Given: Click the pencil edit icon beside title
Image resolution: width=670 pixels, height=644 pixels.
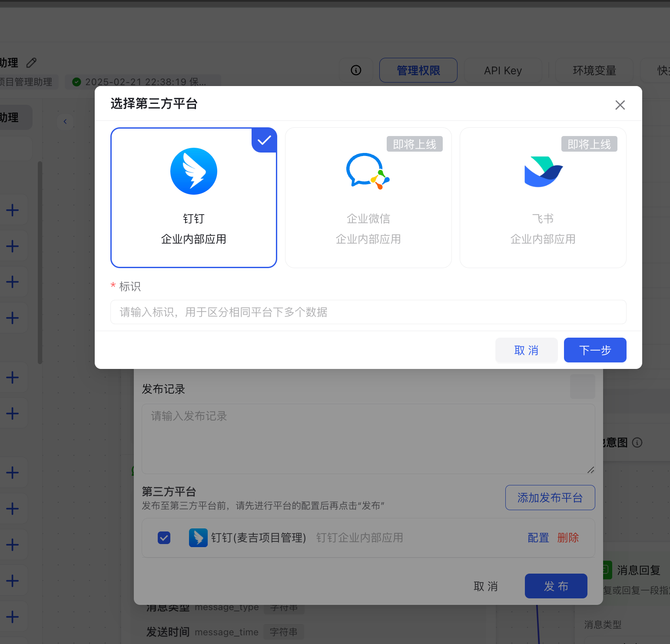Looking at the screenshot, I should pos(31,63).
